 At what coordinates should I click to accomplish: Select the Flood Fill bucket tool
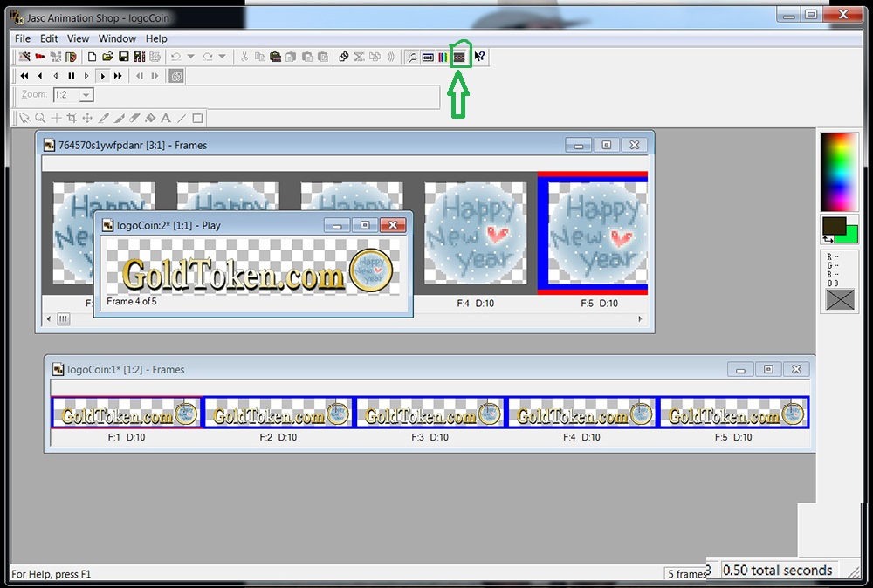coord(150,118)
